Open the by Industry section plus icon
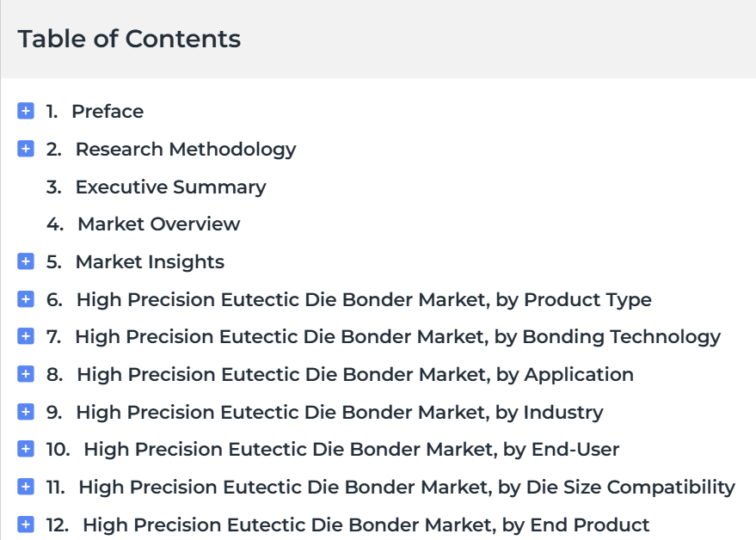The height and width of the screenshot is (540, 756). (x=26, y=412)
